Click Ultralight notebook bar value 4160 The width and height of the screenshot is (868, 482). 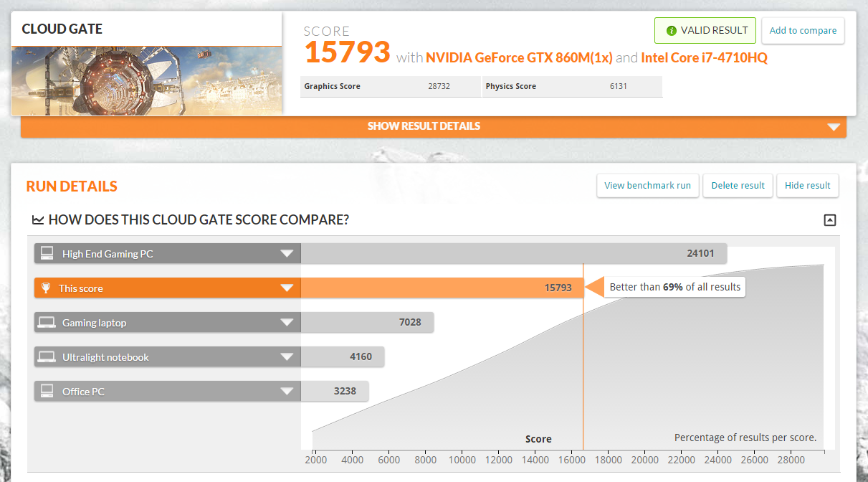tap(361, 356)
